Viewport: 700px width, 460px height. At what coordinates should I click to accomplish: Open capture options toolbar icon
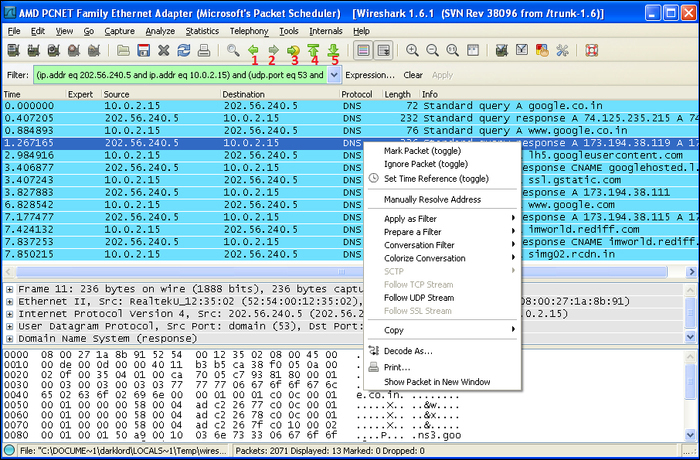tap(33, 50)
